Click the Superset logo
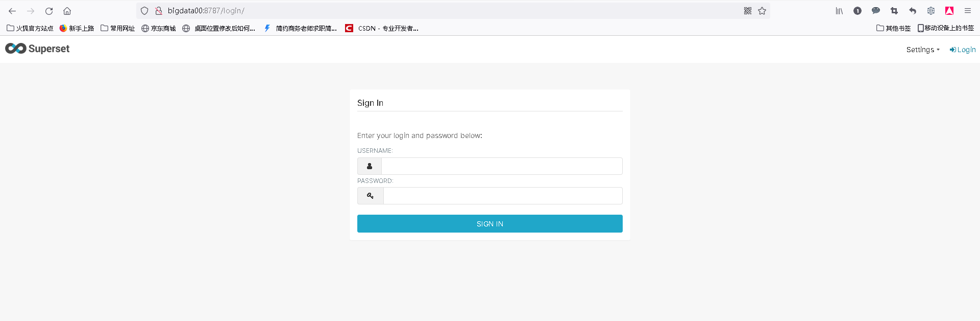The image size is (980, 321). [x=37, y=49]
